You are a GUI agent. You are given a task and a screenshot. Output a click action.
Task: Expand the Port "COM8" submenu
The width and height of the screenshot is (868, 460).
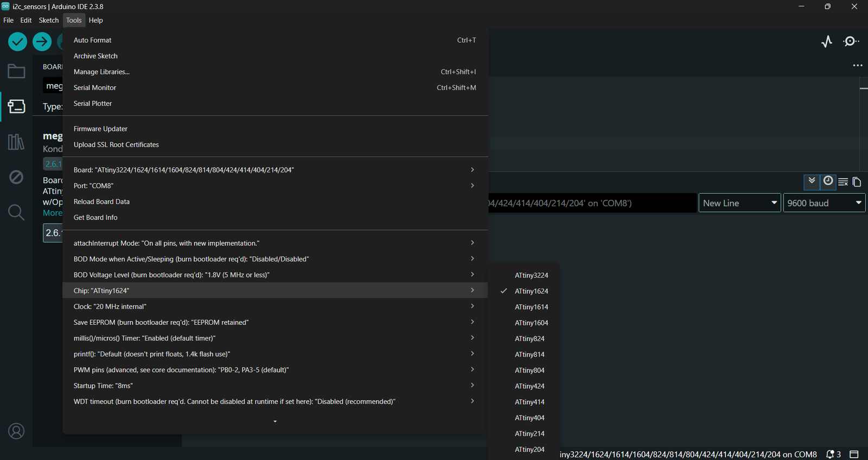[x=275, y=186]
